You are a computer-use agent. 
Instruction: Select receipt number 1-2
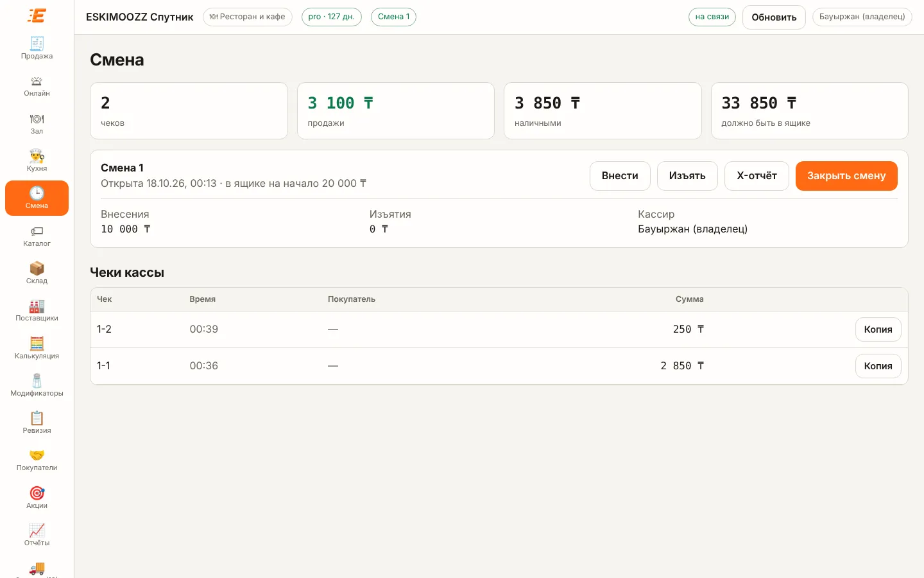tap(104, 329)
